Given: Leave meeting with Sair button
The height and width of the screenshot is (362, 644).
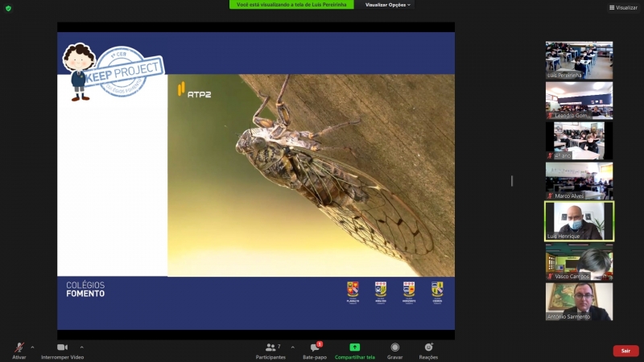Looking at the screenshot, I should pos(625,351).
